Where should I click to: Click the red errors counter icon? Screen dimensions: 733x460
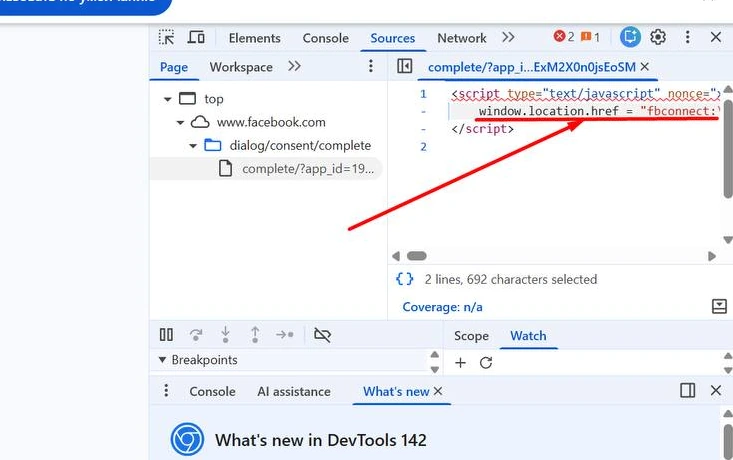click(x=559, y=36)
